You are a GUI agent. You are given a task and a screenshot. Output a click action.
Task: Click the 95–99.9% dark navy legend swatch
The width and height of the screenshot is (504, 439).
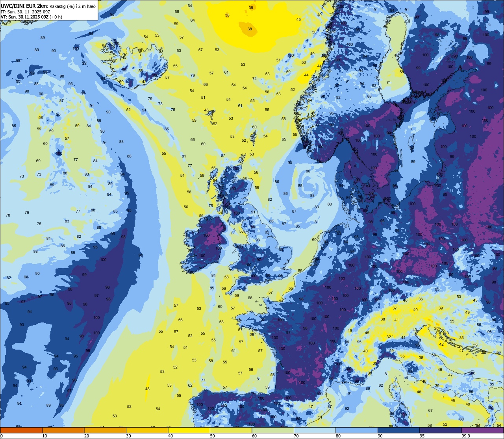click(441, 430)
